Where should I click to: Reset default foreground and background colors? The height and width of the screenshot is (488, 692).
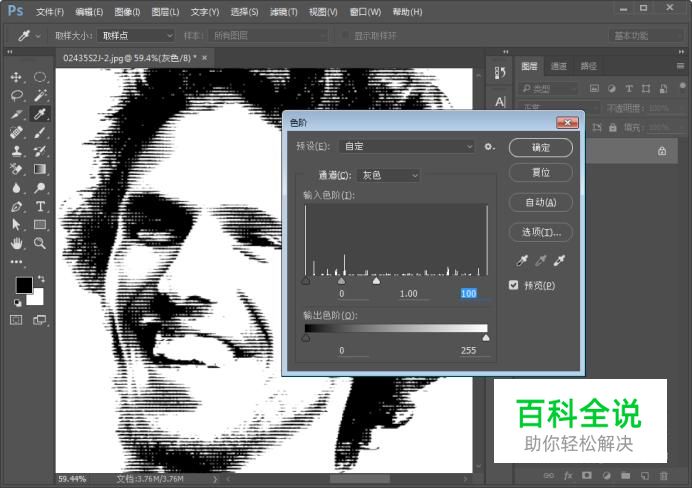17,303
